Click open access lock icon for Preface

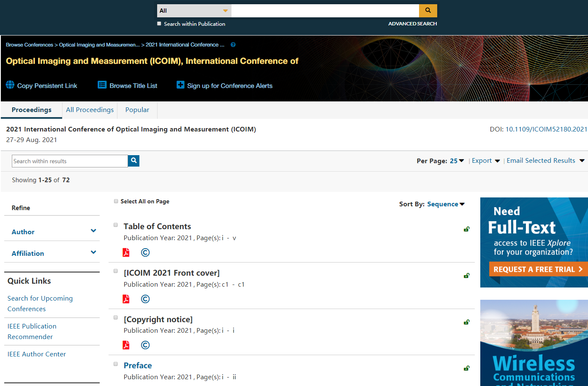(467, 368)
